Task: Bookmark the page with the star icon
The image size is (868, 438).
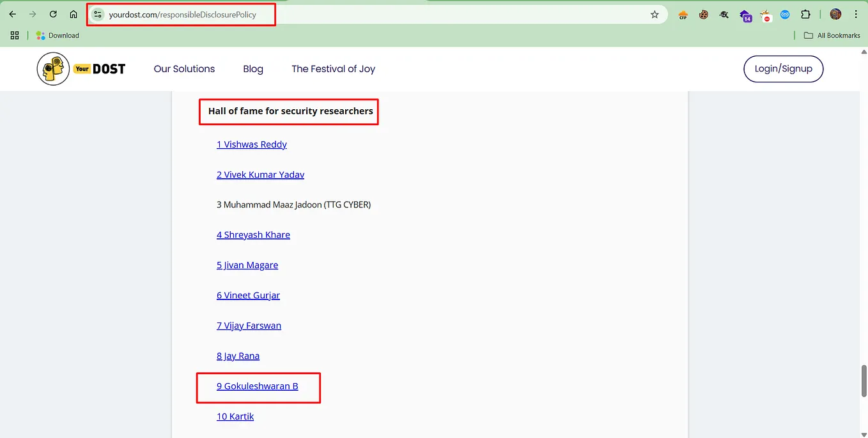Action: (655, 14)
